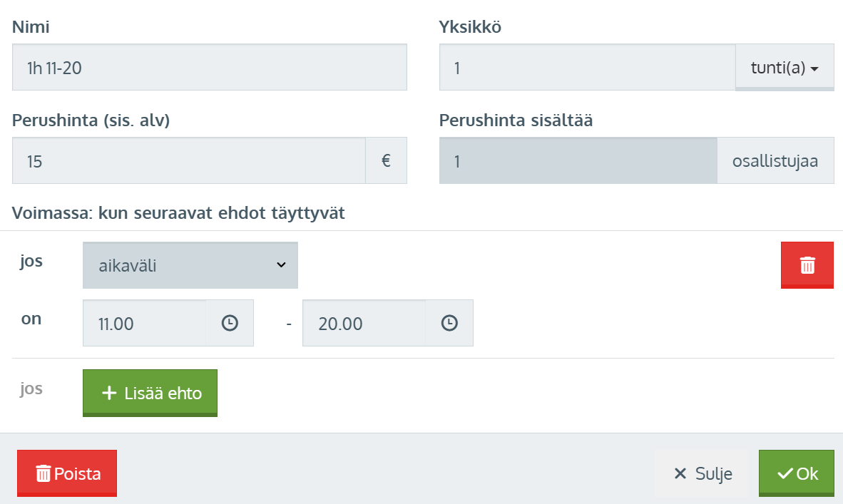Image resolution: width=843 pixels, height=504 pixels.
Task: Click the checkmark icon on the Ok button
Action: click(785, 473)
